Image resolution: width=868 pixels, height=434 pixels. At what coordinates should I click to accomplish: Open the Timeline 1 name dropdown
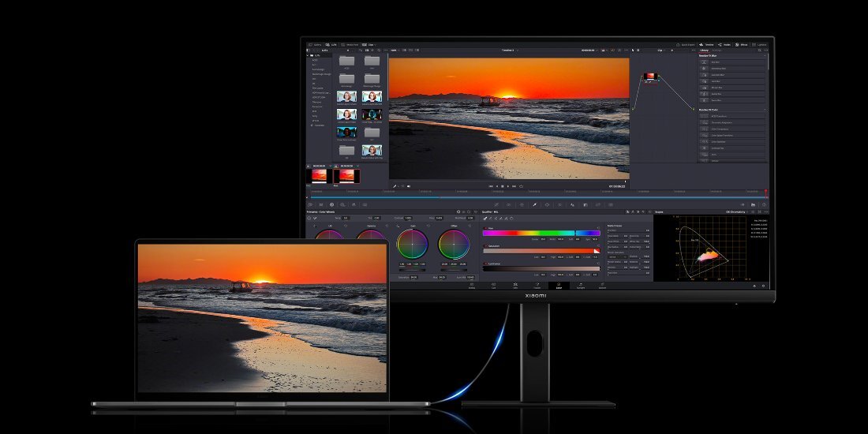pyautogui.click(x=509, y=50)
